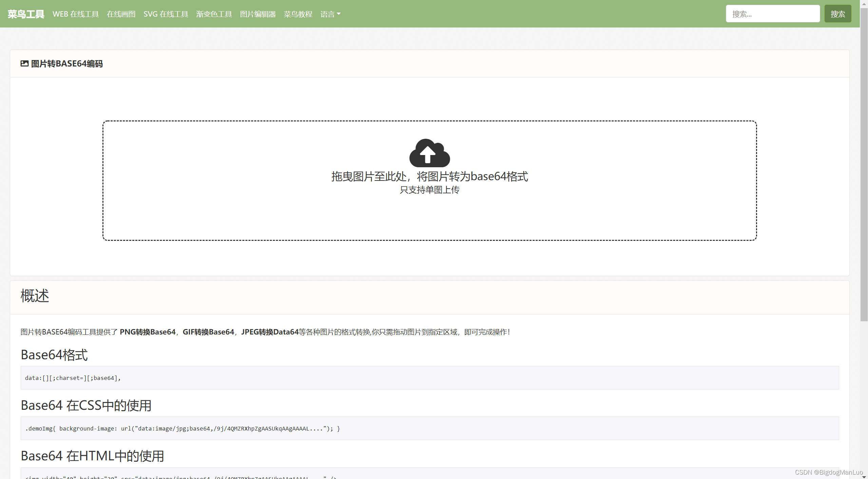This screenshot has height=479, width=868.
Task: Visit 菜鸟教程 from the navbar
Action: (298, 14)
